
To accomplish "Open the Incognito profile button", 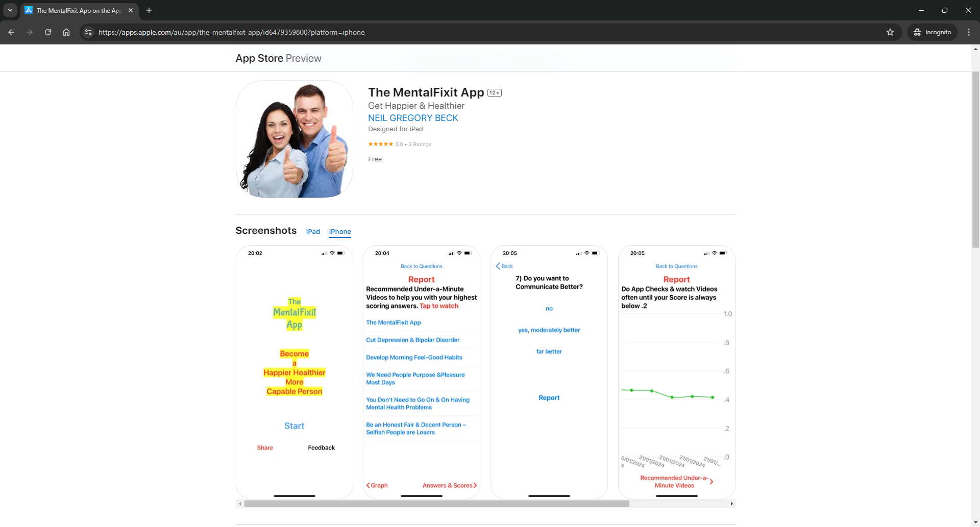I will (933, 32).
